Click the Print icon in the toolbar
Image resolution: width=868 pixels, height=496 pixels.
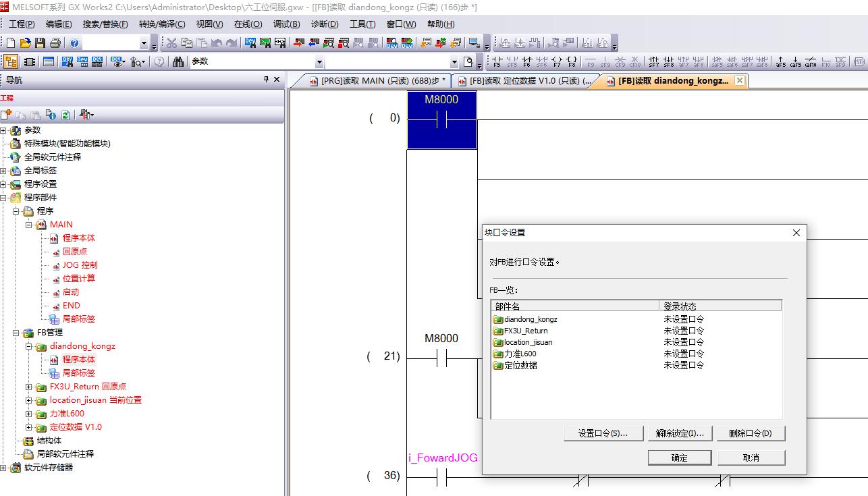55,43
